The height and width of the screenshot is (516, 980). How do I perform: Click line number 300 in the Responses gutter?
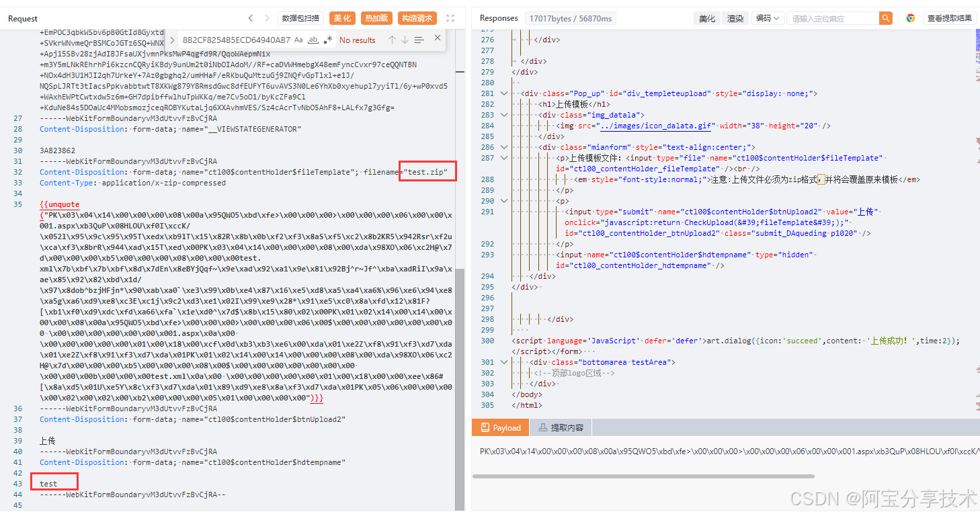(x=487, y=341)
